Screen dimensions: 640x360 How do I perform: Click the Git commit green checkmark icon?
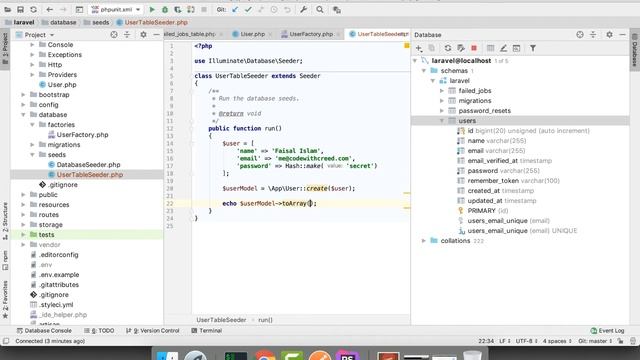[248, 9]
